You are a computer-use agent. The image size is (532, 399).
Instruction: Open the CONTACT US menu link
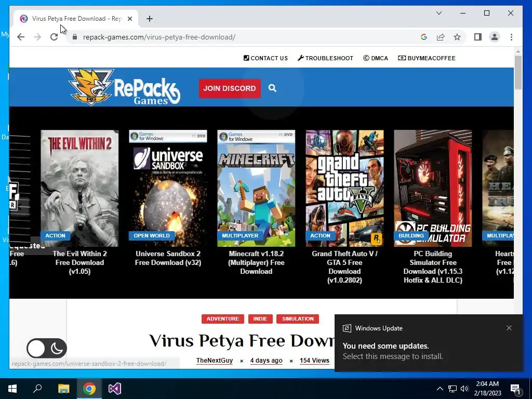tap(265, 58)
